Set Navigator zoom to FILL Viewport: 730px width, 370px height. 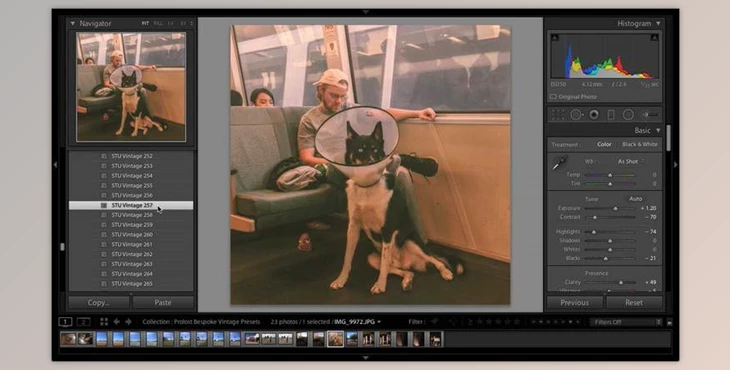coord(158,23)
